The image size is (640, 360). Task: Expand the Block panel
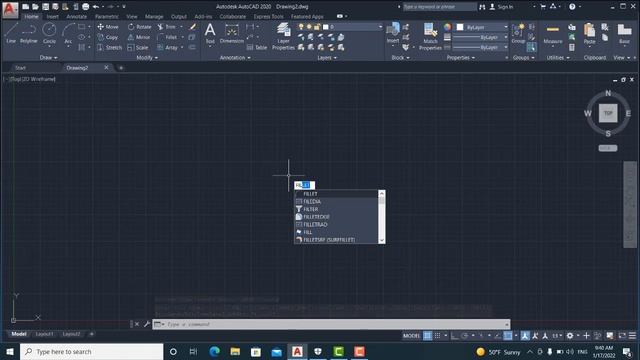(400, 58)
